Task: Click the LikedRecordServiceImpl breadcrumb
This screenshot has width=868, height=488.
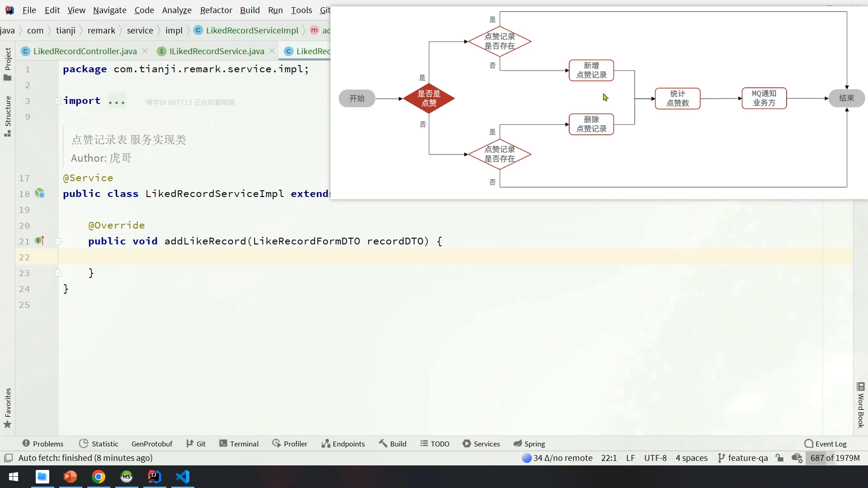Action: pyautogui.click(x=252, y=30)
